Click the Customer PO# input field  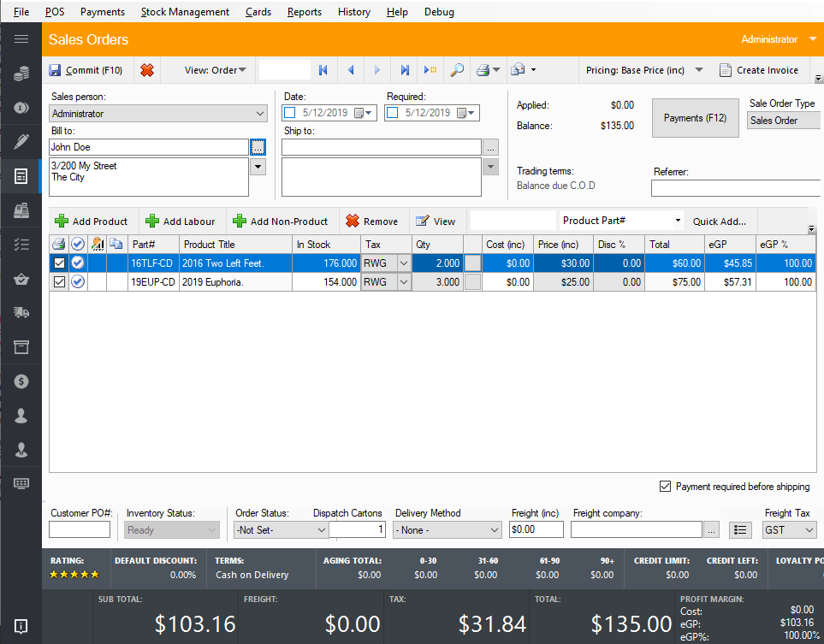tap(80, 529)
